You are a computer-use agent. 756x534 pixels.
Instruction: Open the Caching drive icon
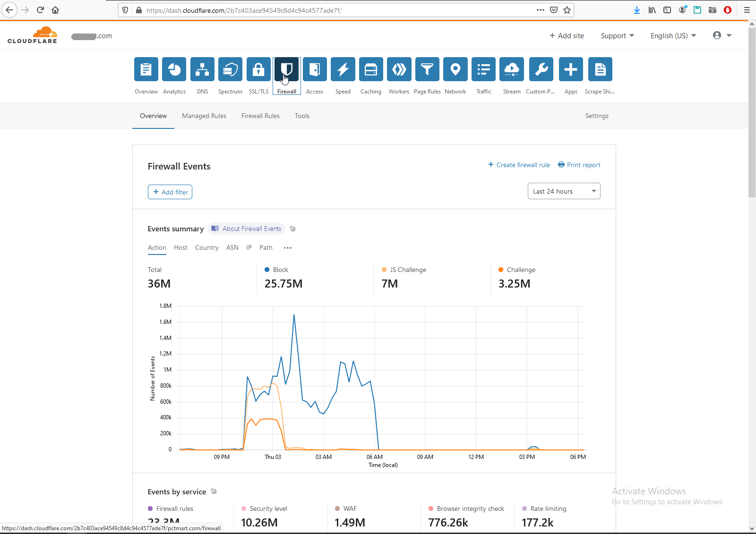[x=371, y=69]
